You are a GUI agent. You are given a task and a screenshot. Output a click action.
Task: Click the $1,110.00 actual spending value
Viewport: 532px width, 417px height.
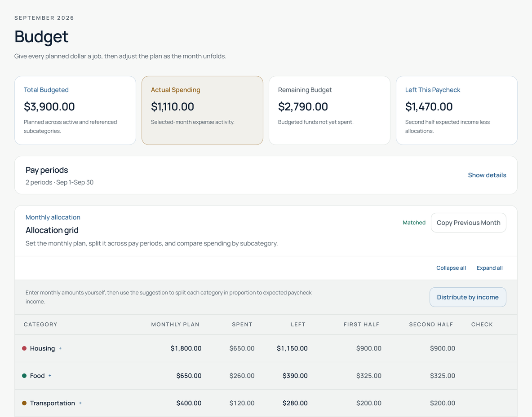pyautogui.click(x=173, y=106)
